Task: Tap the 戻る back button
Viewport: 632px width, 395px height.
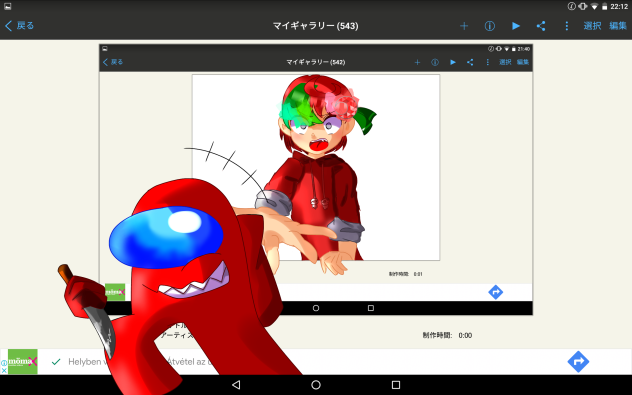Action: pos(19,26)
